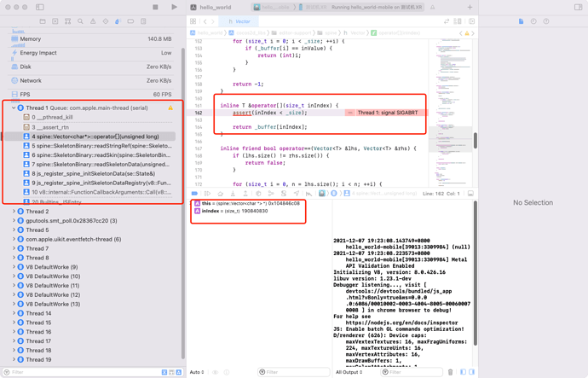This screenshot has width=588, height=378.
Task: Select the Memory gauge row
Action: (x=91, y=39)
